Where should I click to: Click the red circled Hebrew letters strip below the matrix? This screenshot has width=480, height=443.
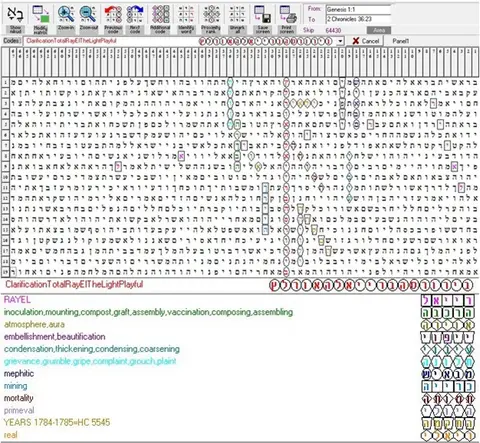tap(371, 285)
